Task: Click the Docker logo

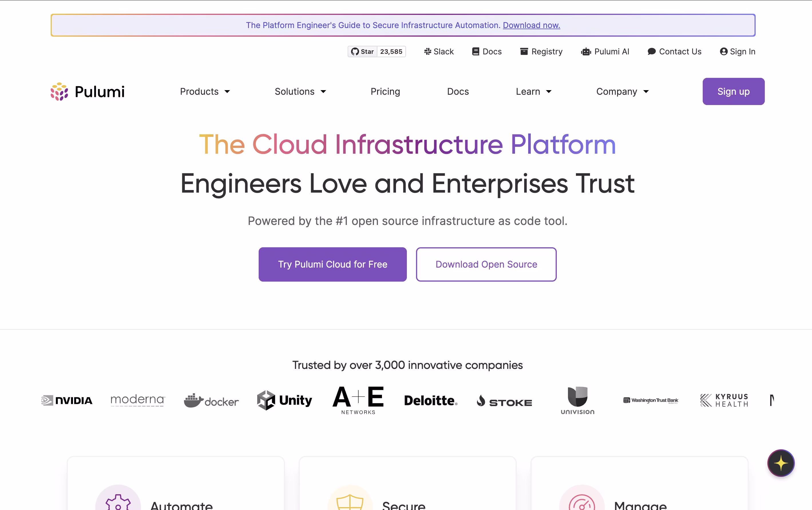Action: (x=211, y=400)
